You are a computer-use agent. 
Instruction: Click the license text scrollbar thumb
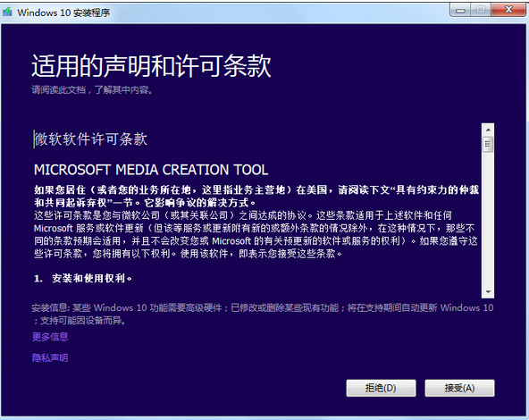click(x=488, y=145)
